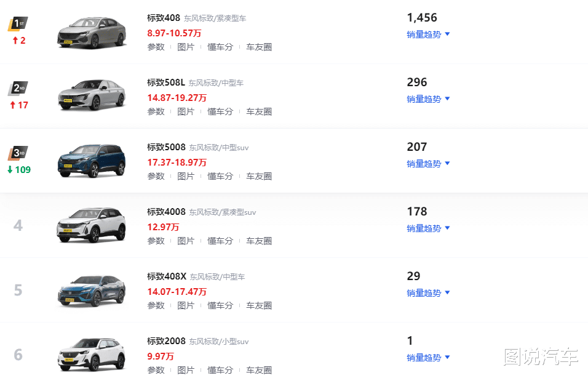
Task: Open 参数 link under 标致408
Action: [156, 47]
